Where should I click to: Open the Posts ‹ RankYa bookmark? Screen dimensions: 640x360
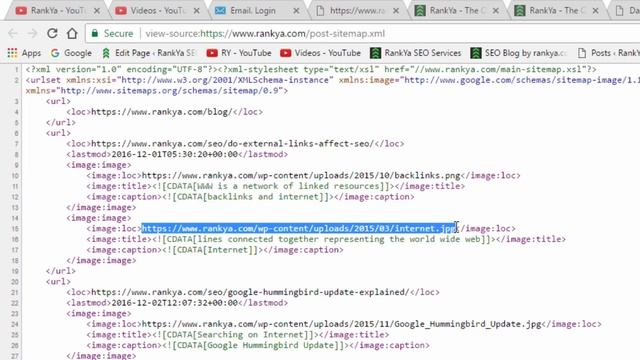click(608, 53)
